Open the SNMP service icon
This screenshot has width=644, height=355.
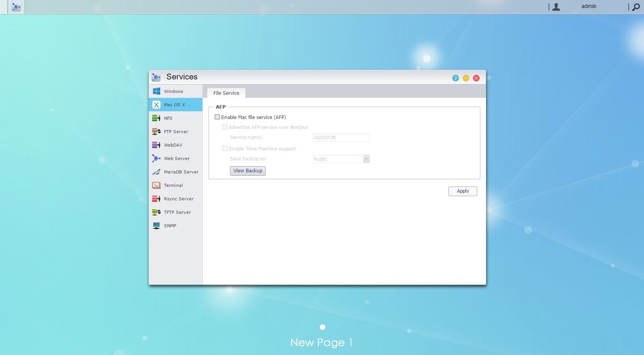[x=156, y=226]
